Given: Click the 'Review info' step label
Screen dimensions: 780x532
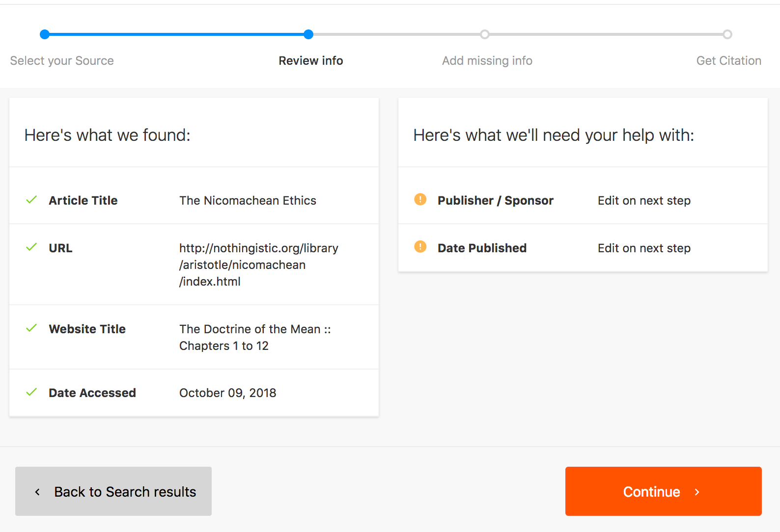Looking at the screenshot, I should point(310,61).
